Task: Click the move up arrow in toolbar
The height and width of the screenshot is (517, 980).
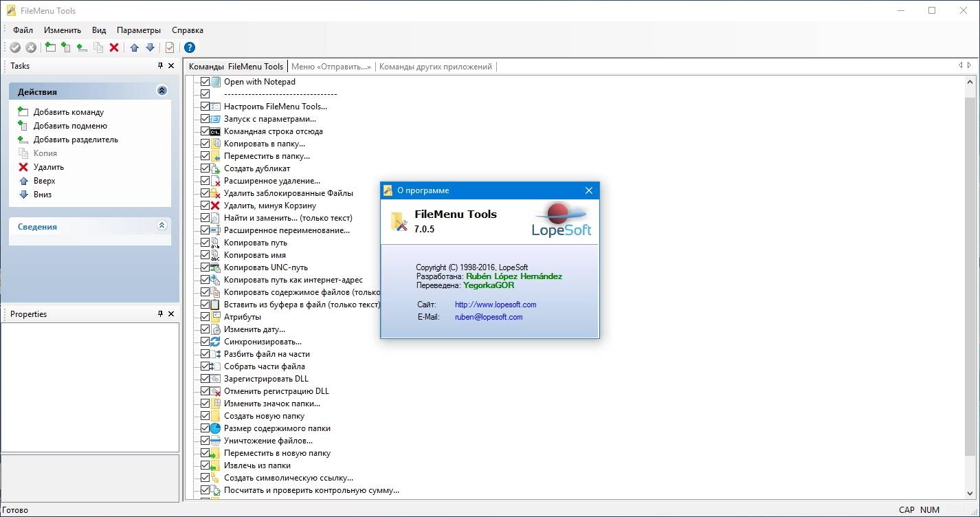Action: pyautogui.click(x=134, y=47)
